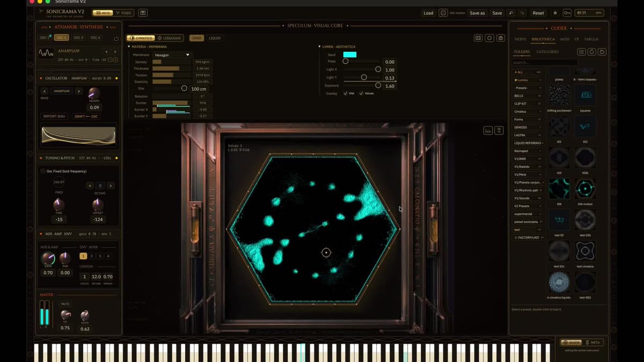The image size is (644, 362).
Task: Click the visual core layout icon
Action: click(478, 38)
